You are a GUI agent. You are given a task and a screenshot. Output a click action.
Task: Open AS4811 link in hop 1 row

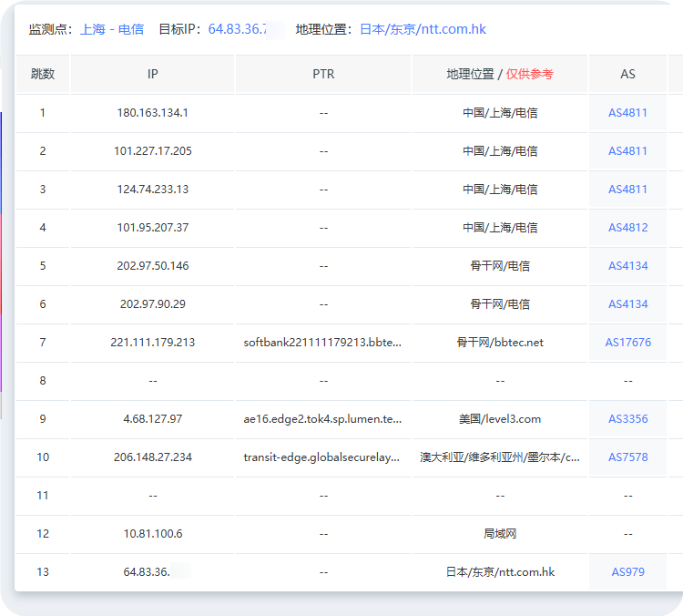click(627, 113)
